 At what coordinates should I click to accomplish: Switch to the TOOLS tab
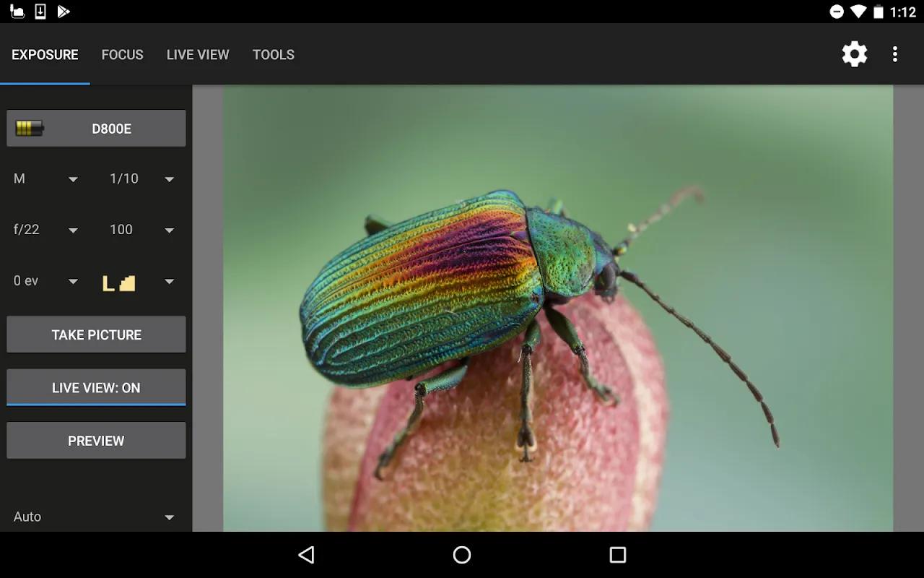coord(274,54)
